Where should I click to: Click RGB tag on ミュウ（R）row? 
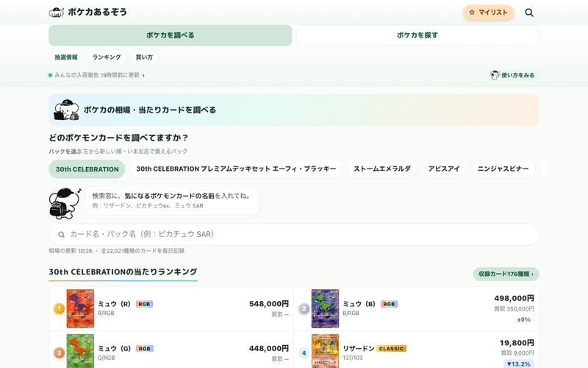(144, 304)
